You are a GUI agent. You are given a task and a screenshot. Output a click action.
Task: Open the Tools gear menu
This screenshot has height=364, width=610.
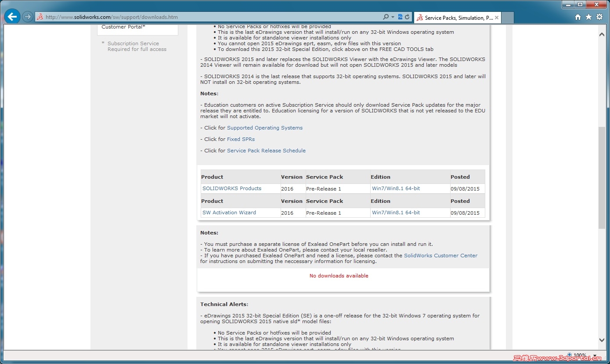(x=599, y=17)
